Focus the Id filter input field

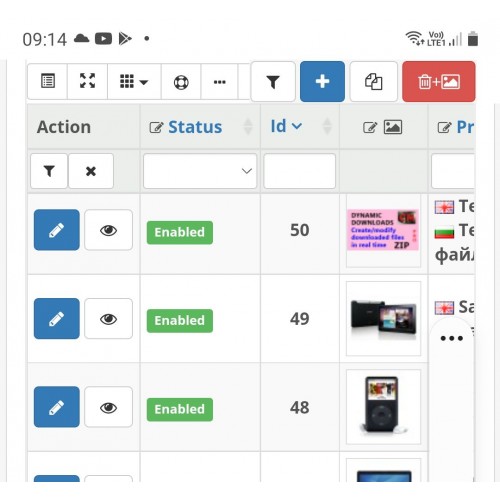pos(299,171)
